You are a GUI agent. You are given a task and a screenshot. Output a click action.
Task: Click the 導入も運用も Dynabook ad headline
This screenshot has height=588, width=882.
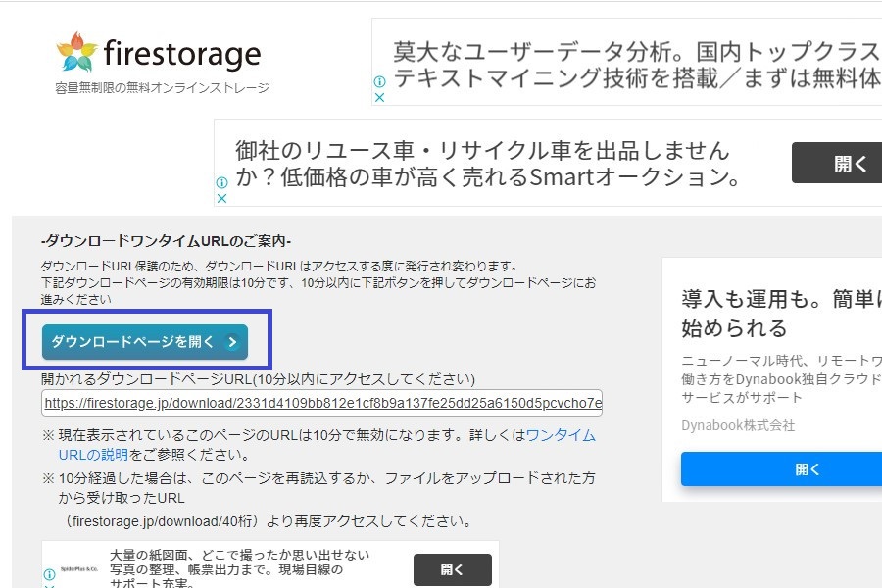(781, 312)
